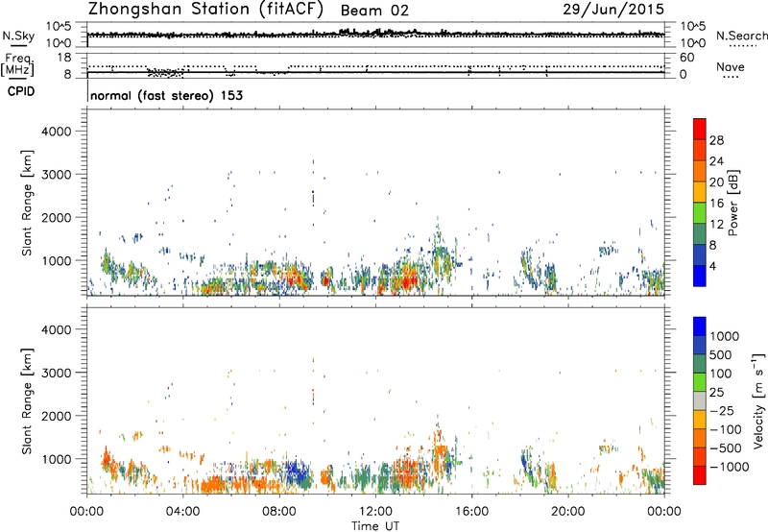Screen dimensions: 768x532
Task: Click the red top of power colorbar
Action: [700, 129]
